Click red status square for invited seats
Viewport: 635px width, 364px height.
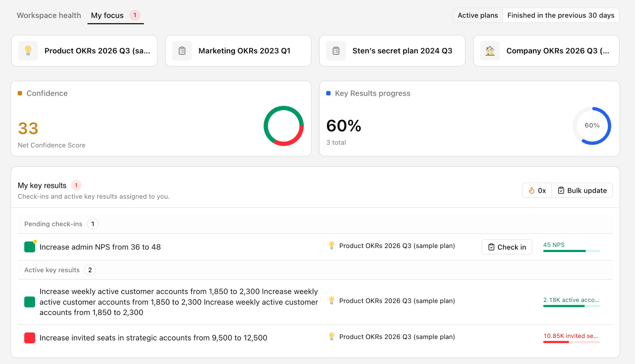click(30, 338)
